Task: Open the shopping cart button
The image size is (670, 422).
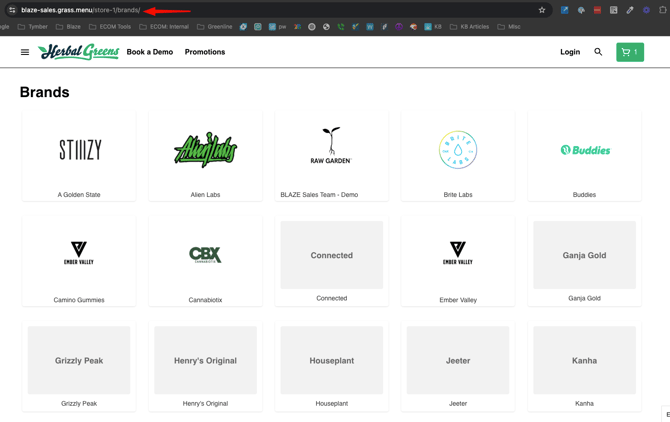Action: (x=629, y=52)
